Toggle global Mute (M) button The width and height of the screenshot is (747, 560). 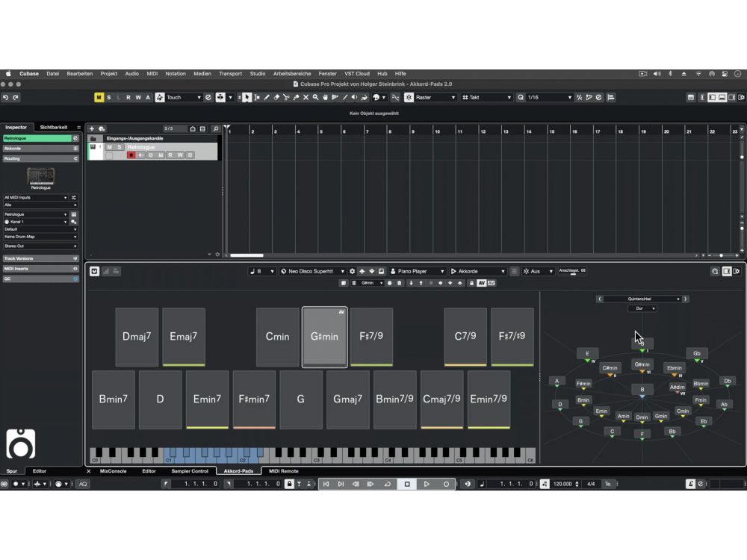[99, 98]
